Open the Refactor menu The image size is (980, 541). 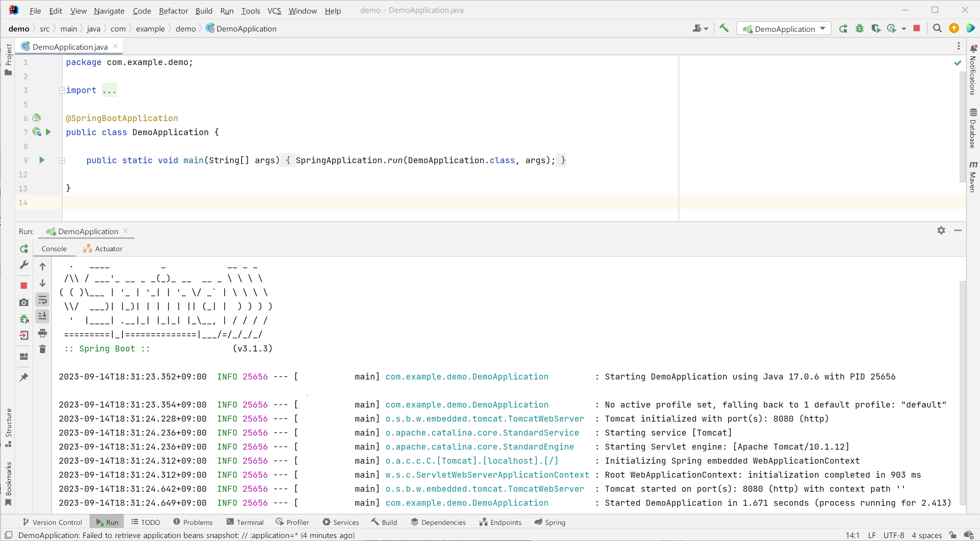pos(173,11)
